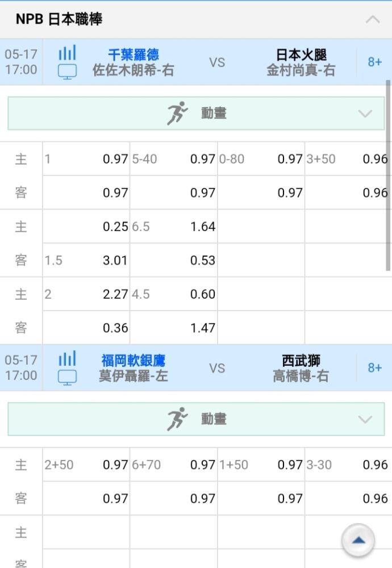Select team 福岡軟銀鷹
The width and height of the screenshot is (392, 568).
[x=134, y=361]
